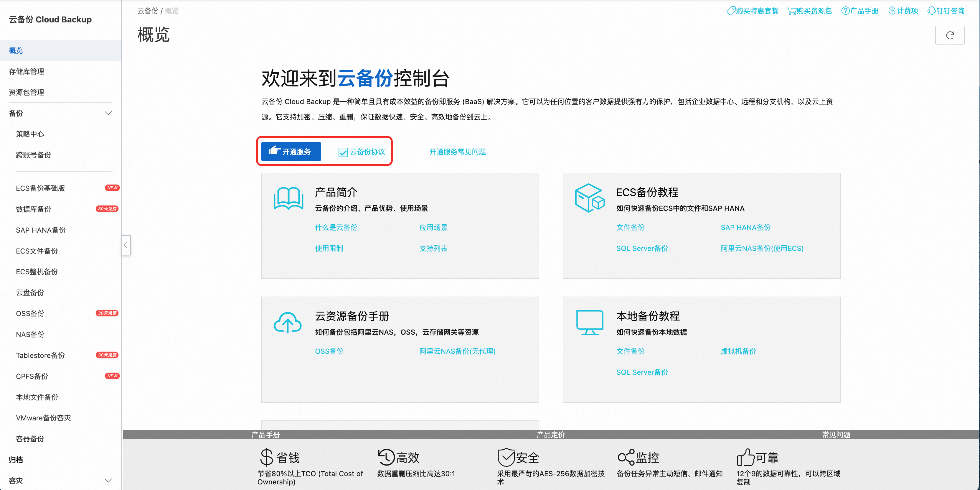This screenshot has height=490, width=980.
Task: Open 使用限制 link
Action: (x=329, y=248)
